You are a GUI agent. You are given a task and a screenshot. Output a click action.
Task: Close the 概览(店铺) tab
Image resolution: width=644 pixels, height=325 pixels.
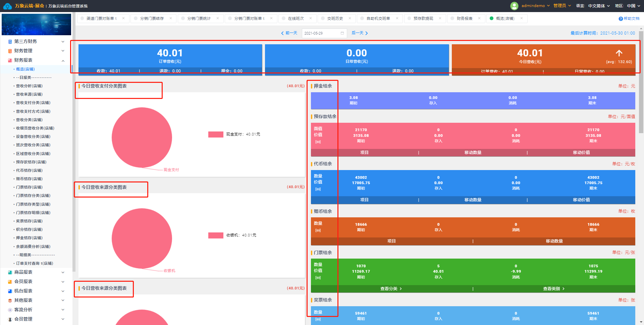point(522,18)
